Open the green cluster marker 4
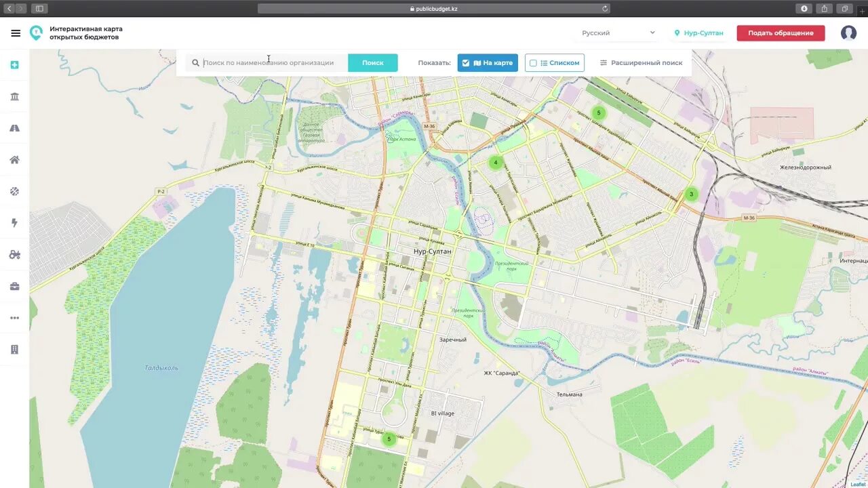Screen dimensions: 868x488 click(x=496, y=163)
